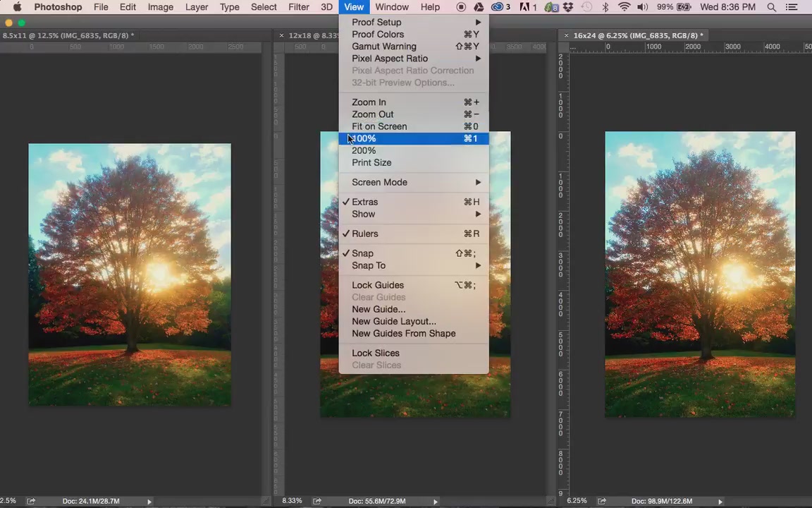
Task: Click the Bluetooth status icon
Action: point(605,7)
